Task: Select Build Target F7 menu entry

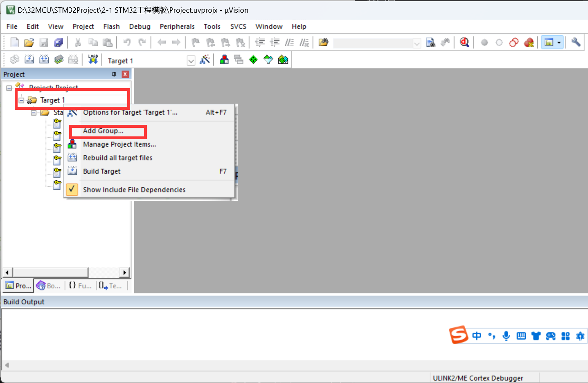Action: coord(150,171)
